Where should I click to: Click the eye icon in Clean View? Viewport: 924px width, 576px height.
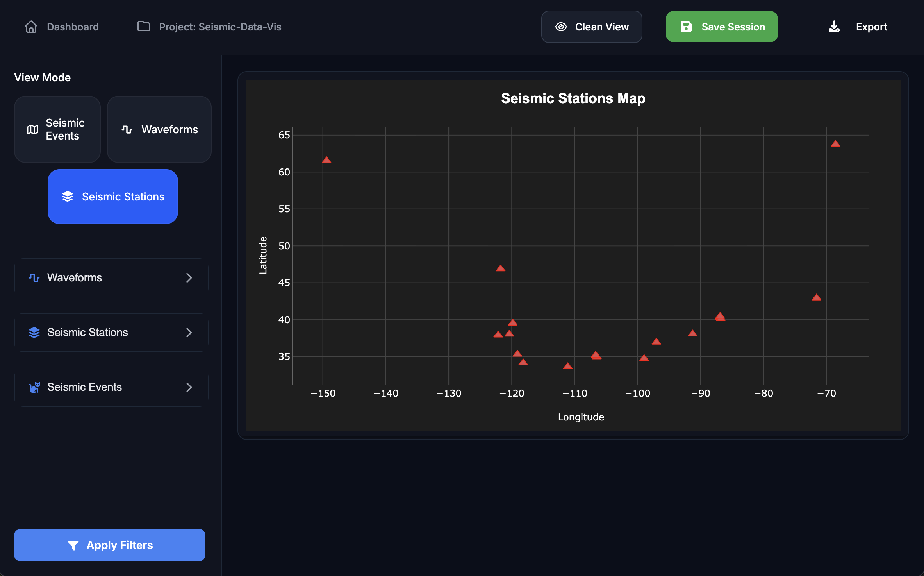(561, 27)
